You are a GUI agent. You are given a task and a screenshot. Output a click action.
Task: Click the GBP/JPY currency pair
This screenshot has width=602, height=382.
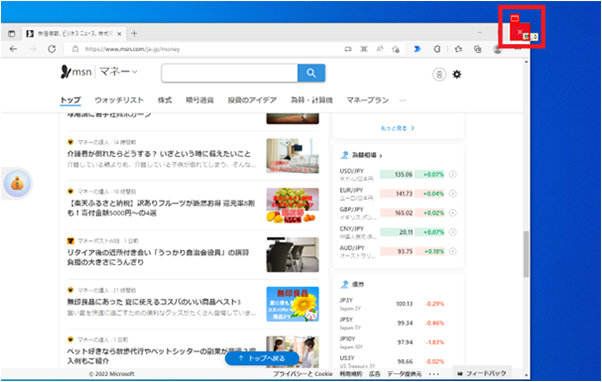[352, 209]
